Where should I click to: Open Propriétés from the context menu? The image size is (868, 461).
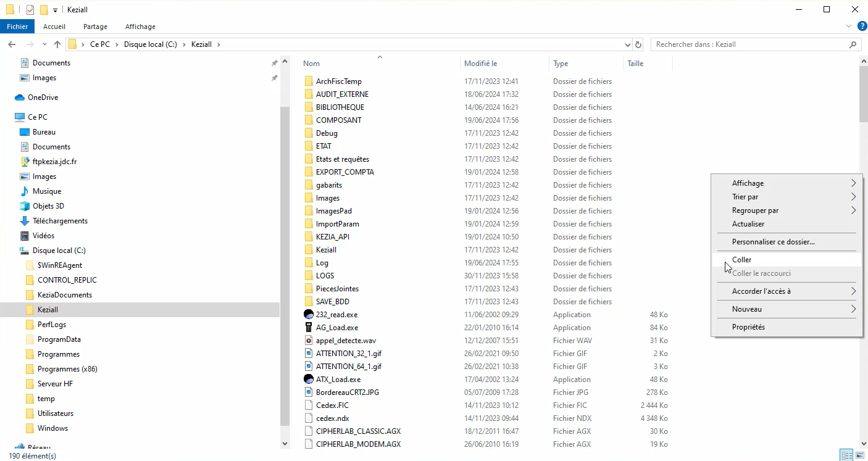(x=748, y=327)
